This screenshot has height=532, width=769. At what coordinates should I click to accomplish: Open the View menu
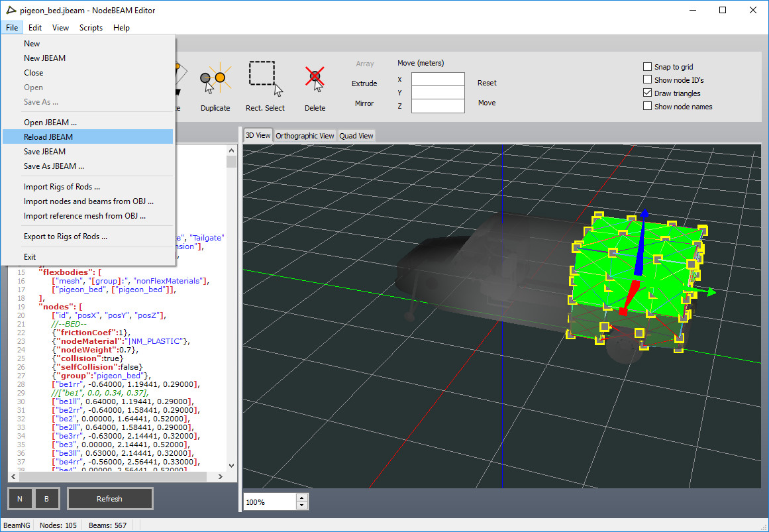(x=60, y=27)
